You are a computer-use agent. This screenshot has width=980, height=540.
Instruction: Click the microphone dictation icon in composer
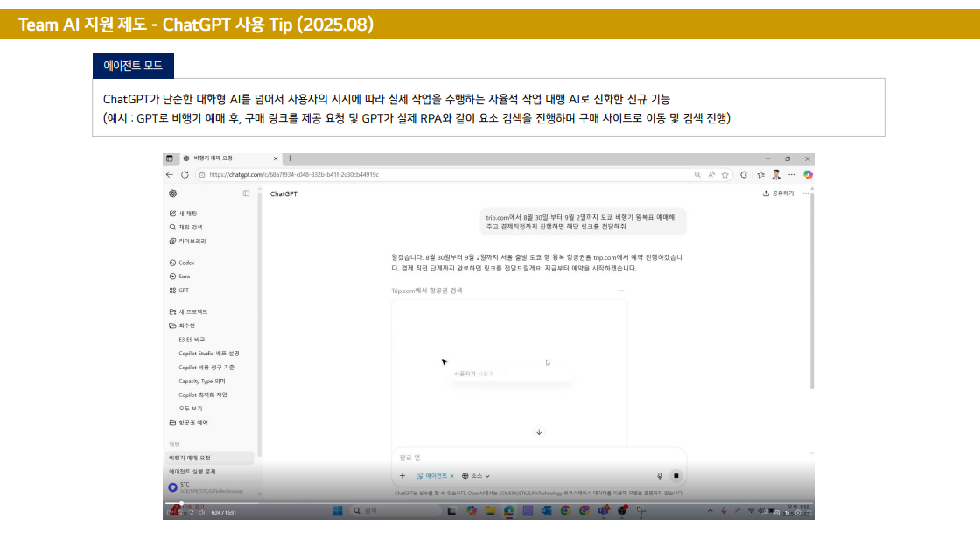point(660,476)
